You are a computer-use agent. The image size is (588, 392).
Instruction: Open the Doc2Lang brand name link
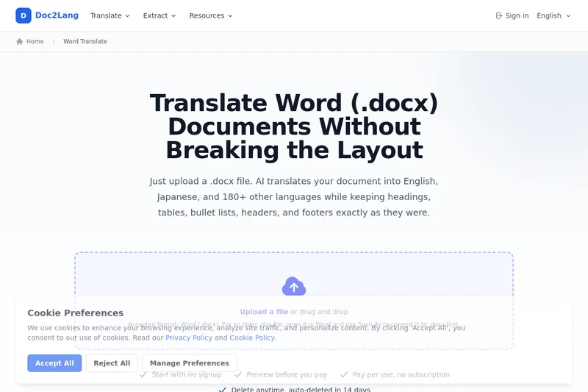pos(57,15)
